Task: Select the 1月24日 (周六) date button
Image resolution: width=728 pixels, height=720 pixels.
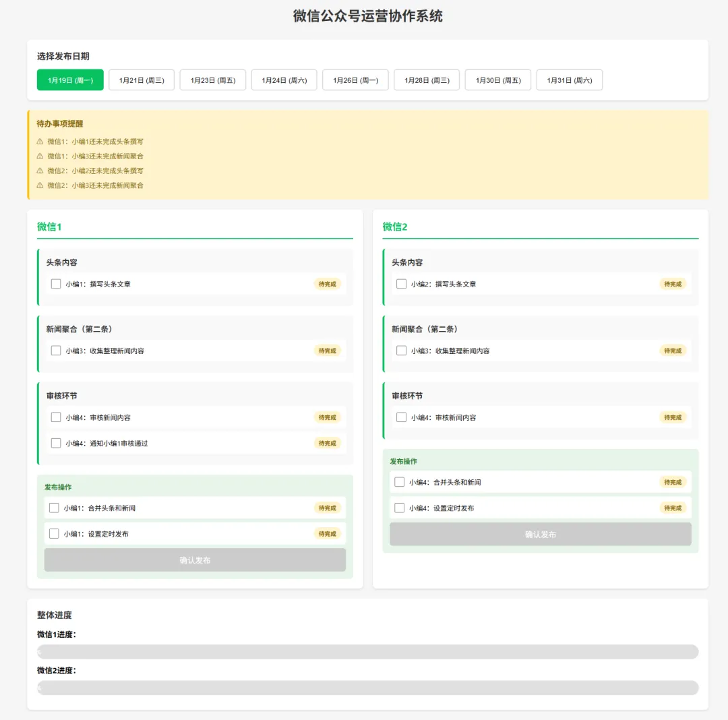Action: pos(284,80)
